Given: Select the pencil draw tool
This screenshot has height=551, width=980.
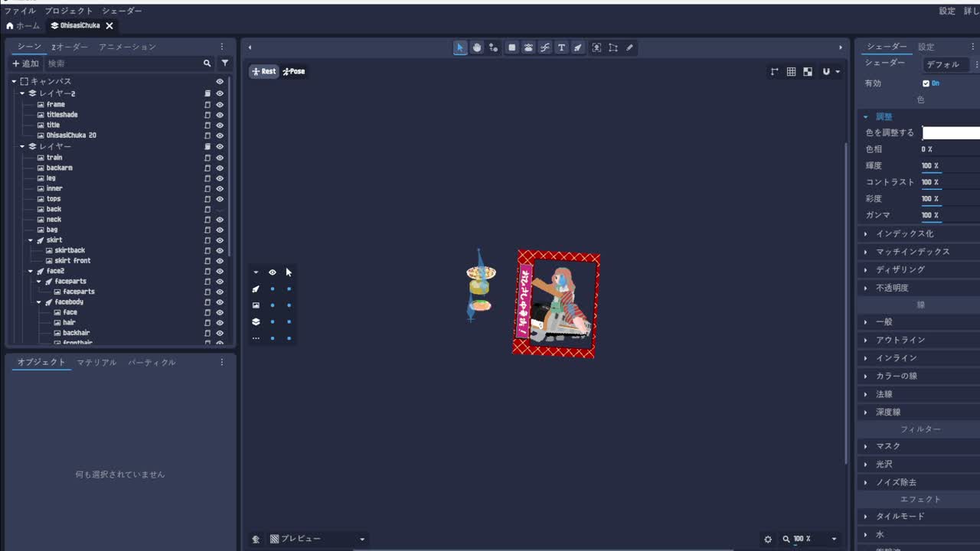Looking at the screenshot, I should [629, 47].
